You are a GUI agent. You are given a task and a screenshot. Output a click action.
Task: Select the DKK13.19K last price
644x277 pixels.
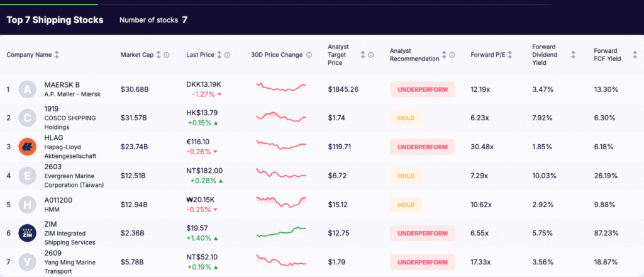[x=204, y=84]
